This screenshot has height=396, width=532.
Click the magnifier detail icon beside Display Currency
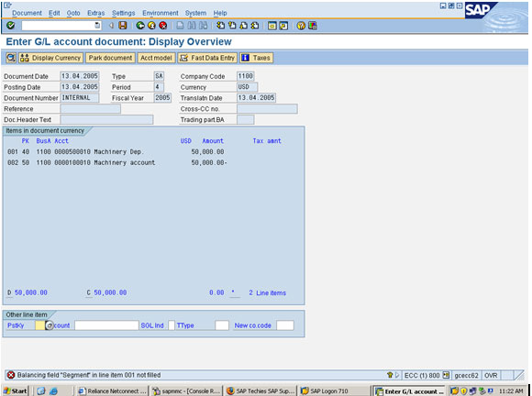[x=11, y=58]
